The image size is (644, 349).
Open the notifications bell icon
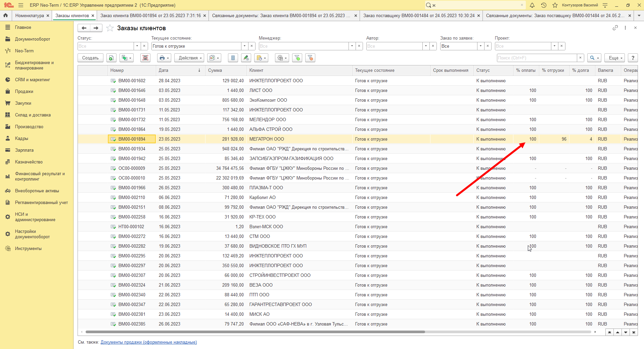pyautogui.click(x=532, y=5)
